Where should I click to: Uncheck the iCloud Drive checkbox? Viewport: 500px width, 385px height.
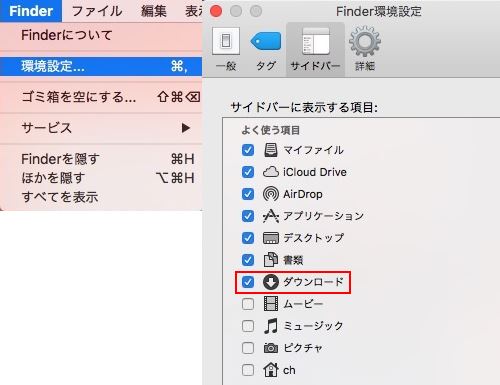coord(248,172)
